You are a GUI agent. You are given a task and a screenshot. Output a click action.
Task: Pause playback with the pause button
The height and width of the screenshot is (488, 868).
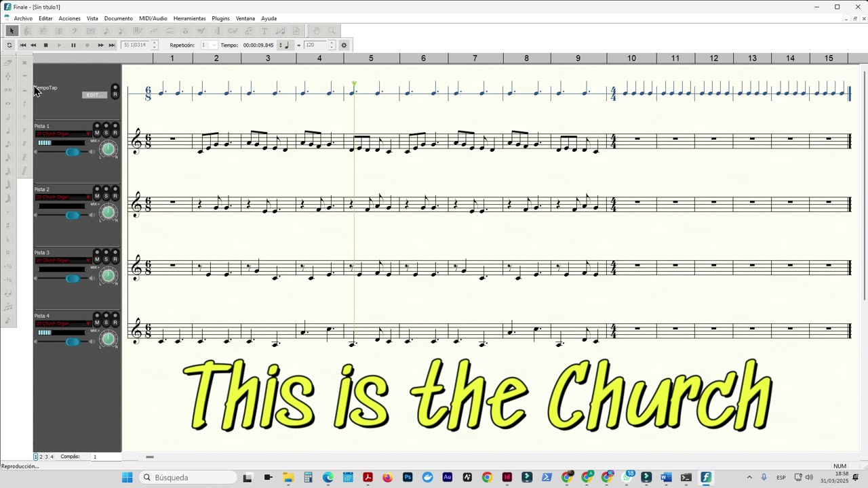pos(73,45)
